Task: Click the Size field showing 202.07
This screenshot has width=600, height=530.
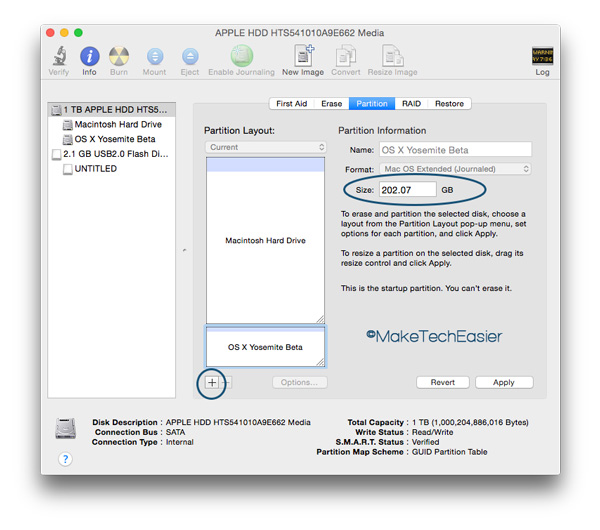Action: click(x=408, y=189)
